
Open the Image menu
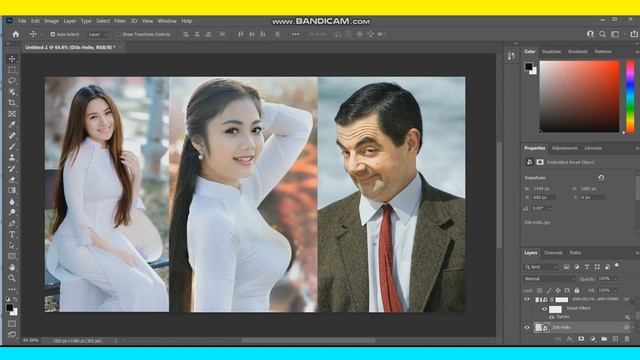[x=51, y=21]
